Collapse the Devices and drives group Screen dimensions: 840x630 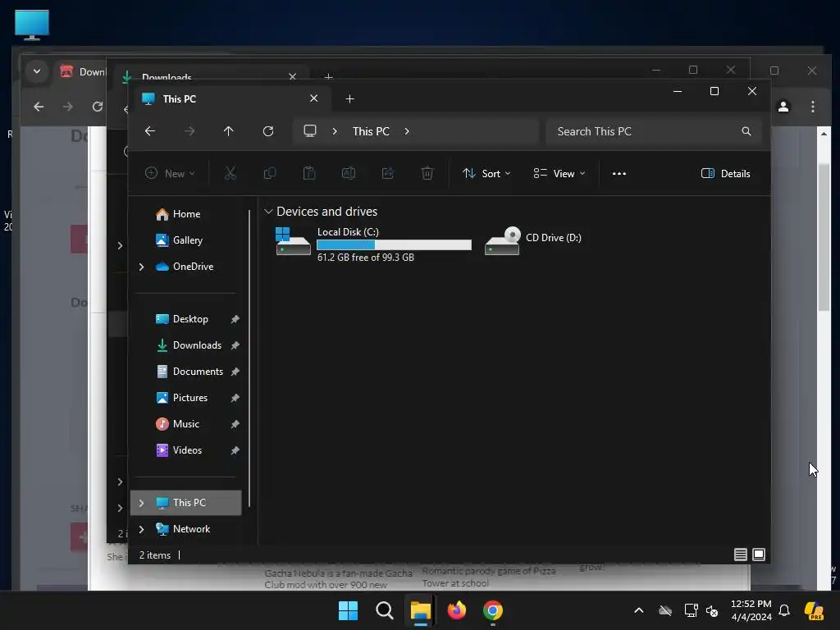pyautogui.click(x=268, y=212)
